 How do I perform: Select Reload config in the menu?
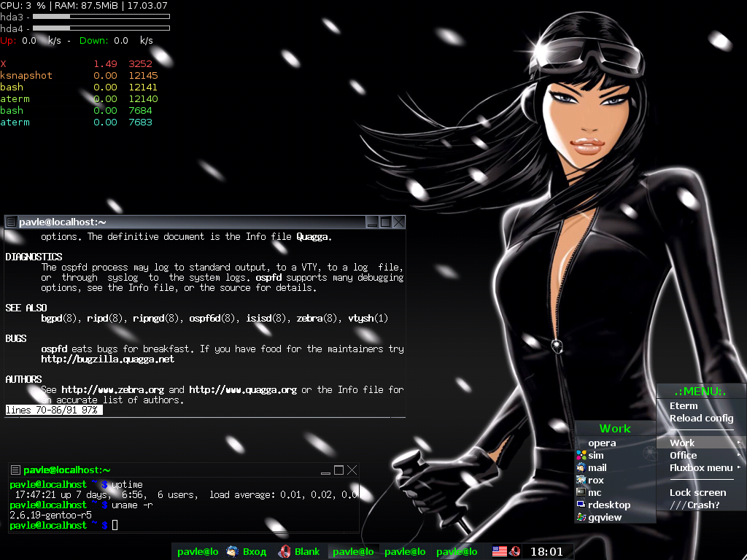pos(701,418)
